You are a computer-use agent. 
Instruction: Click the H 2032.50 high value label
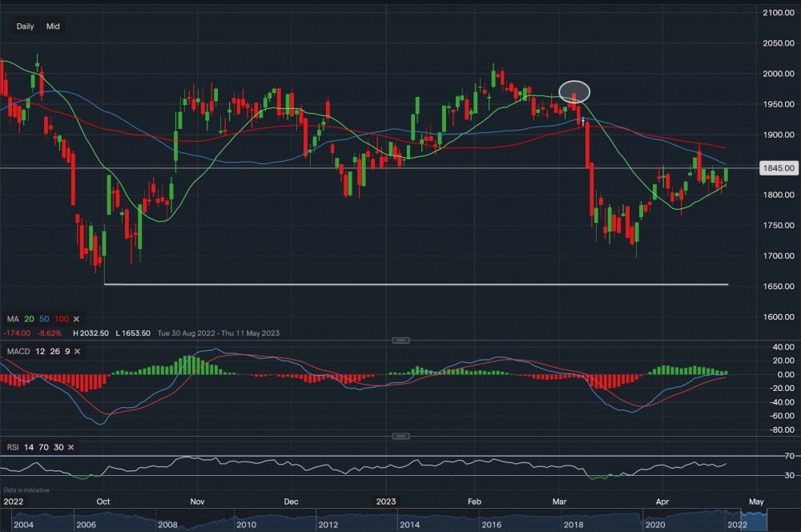91,332
